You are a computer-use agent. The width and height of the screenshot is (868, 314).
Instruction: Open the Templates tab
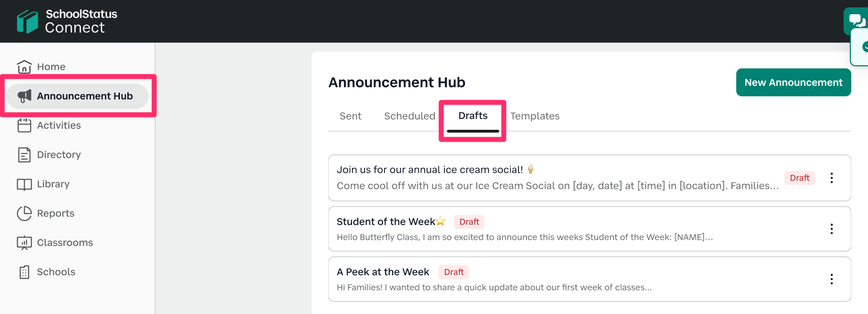pos(535,116)
